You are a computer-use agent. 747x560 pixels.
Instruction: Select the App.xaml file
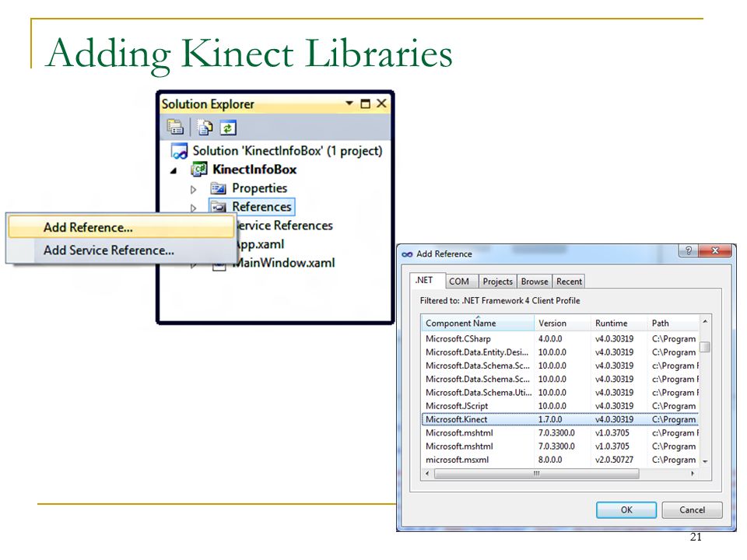click(x=260, y=244)
